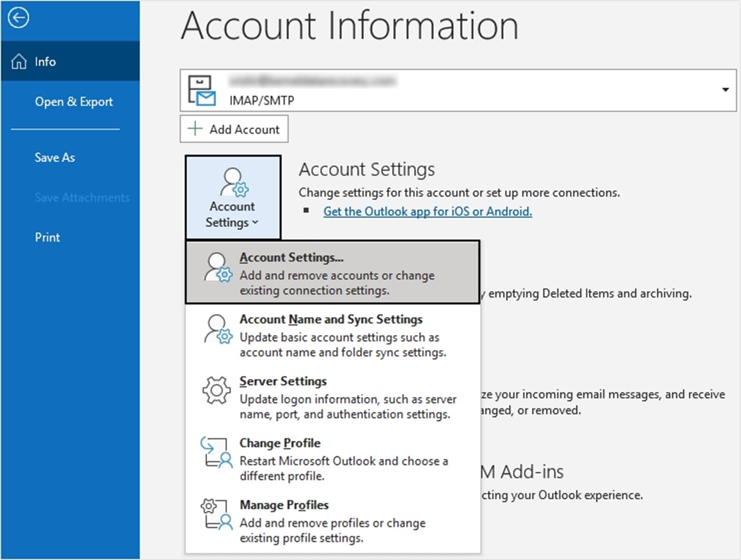The width and height of the screenshot is (741, 560).
Task: Click the Info home icon
Action: pos(19,62)
